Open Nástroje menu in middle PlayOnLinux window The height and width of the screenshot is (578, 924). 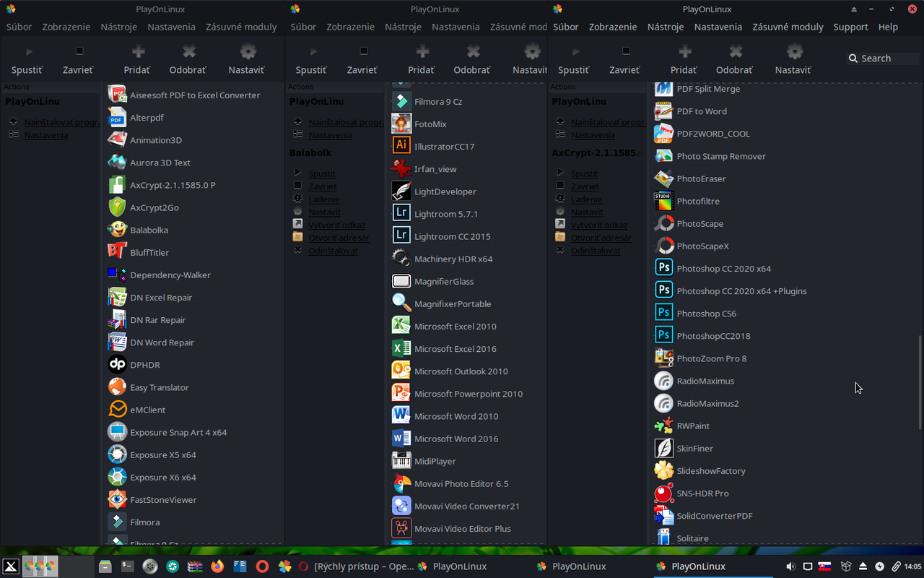pyautogui.click(x=404, y=27)
